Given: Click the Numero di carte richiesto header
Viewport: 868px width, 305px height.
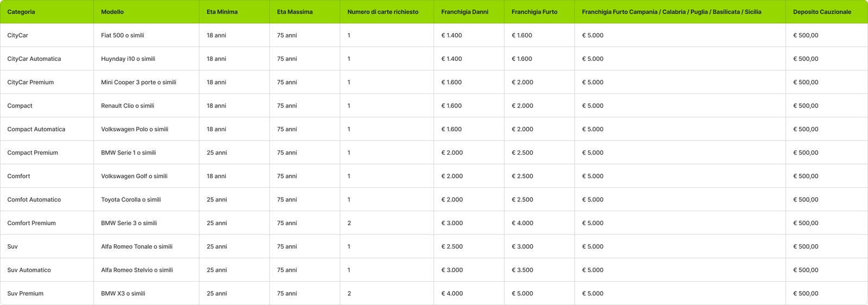Looking at the screenshot, I should point(382,12).
